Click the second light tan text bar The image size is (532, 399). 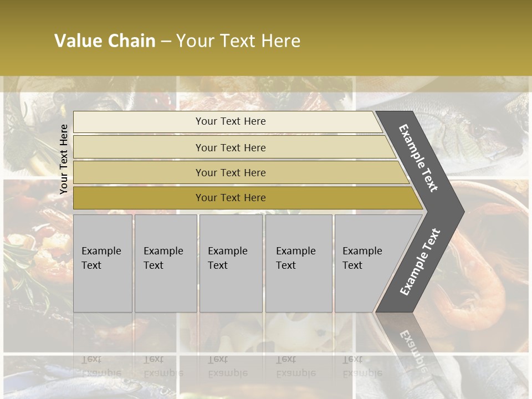pyautogui.click(x=231, y=147)
